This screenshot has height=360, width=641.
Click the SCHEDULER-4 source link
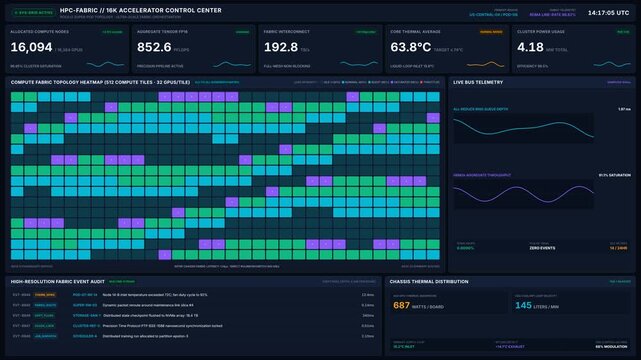coord(85,336)
